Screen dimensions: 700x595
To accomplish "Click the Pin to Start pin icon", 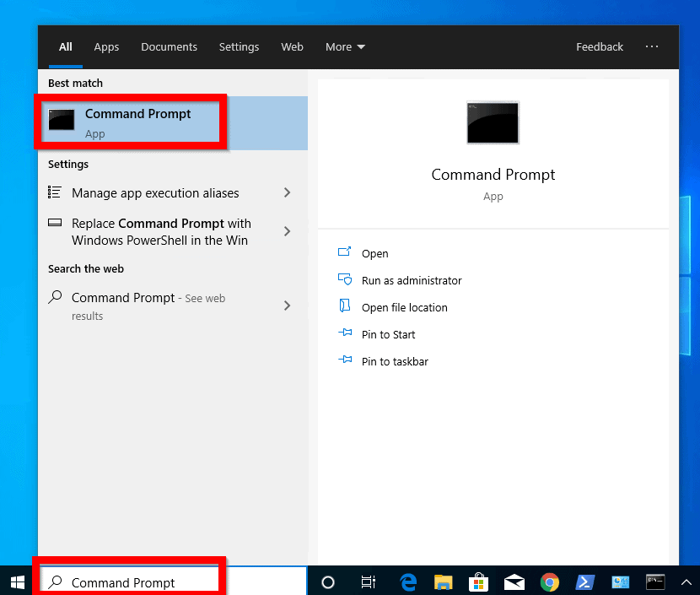I will coord(345,333).
